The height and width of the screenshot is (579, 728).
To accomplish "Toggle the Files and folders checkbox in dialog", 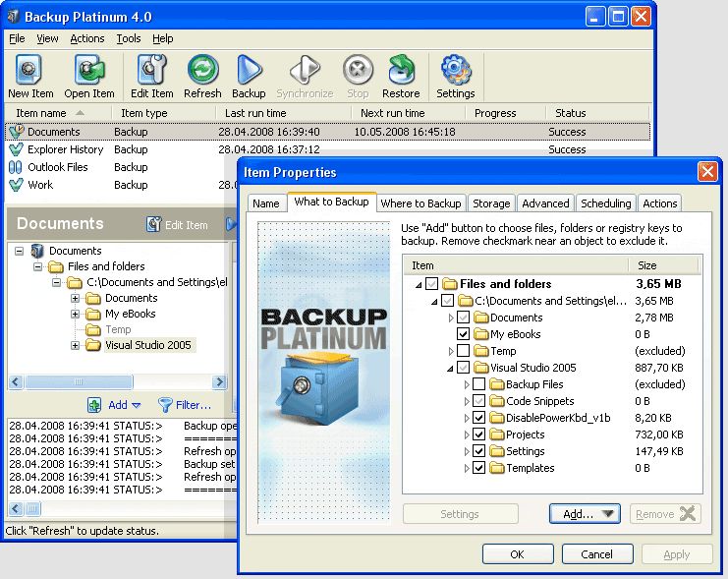I will tap(431, 283).
